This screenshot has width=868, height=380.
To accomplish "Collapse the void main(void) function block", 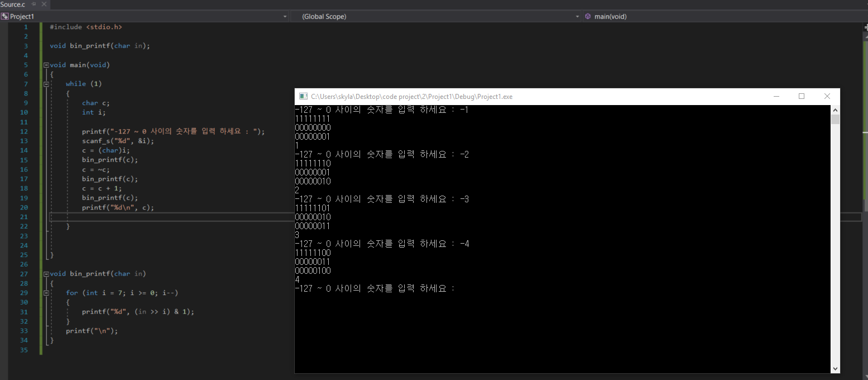I will [x=46, y=65].
